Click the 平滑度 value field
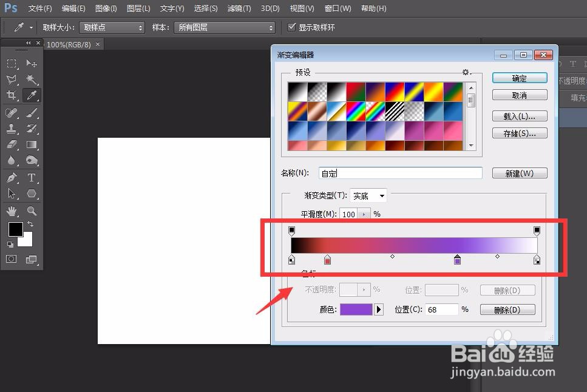 (x=348, y=214)
